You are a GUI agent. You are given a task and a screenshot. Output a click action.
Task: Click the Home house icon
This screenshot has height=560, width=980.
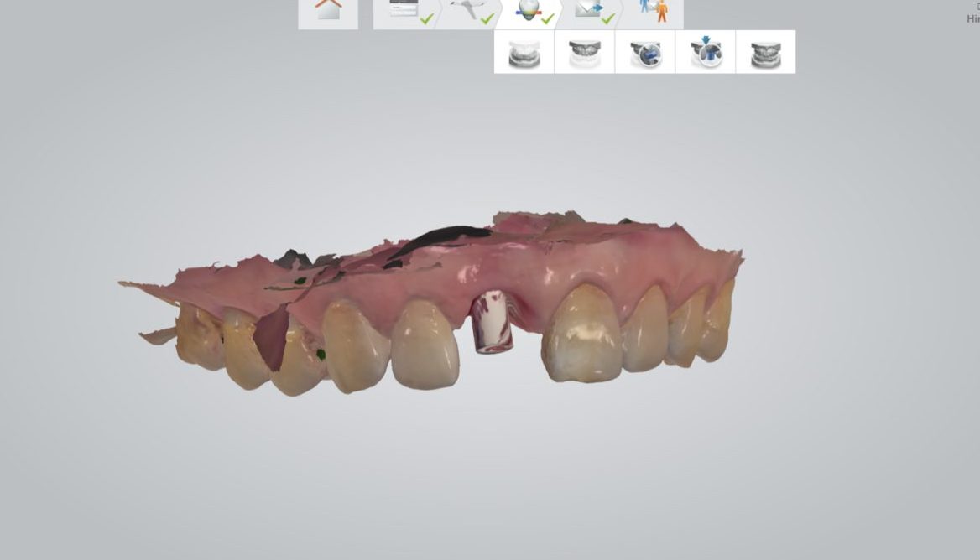pos(328,12)
